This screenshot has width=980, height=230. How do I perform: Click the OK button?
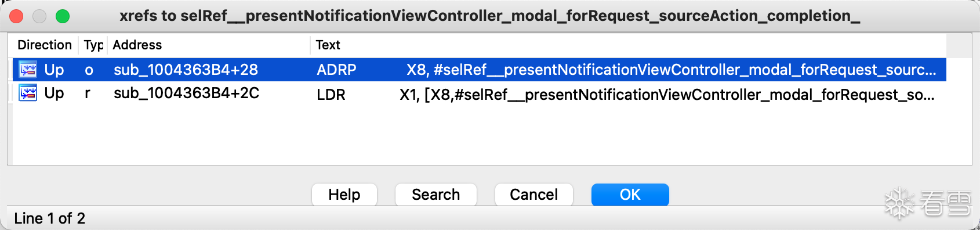click(x=630, y=195)
